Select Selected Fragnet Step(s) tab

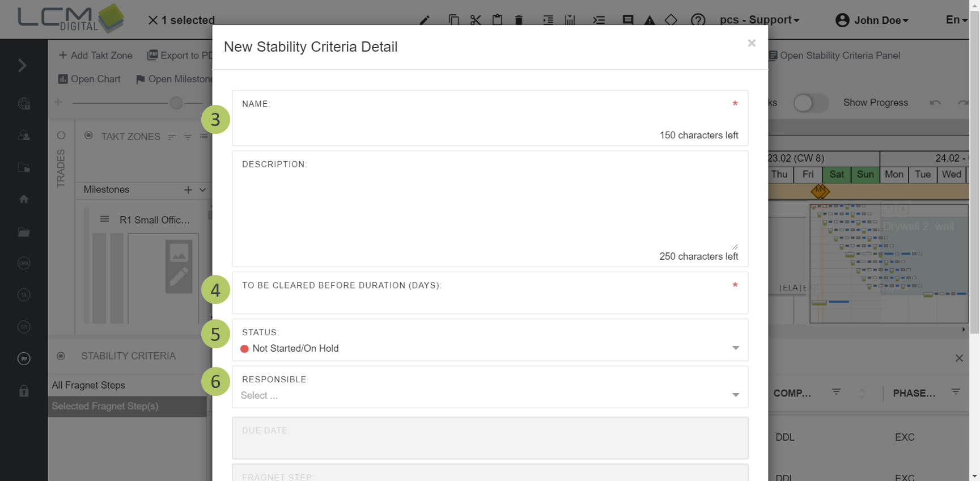(x=105, y=406)
